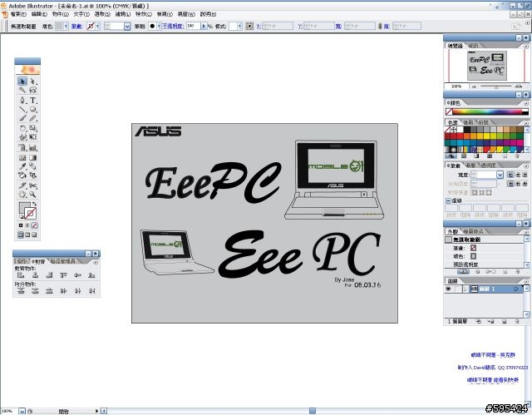The height and width of the screenshot is (415, 532).
Task: Click horizontal scrollbar thumb at bottom
Action: 313,411
